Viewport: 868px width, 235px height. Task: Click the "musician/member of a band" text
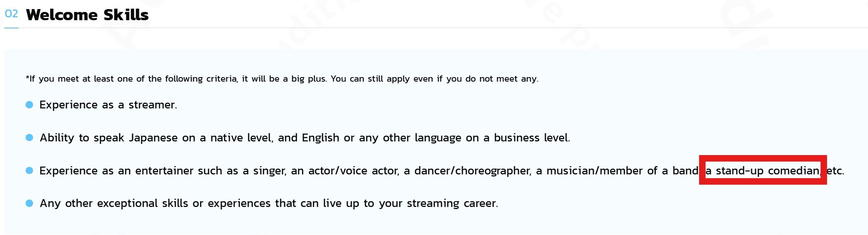tap(622, 171)
